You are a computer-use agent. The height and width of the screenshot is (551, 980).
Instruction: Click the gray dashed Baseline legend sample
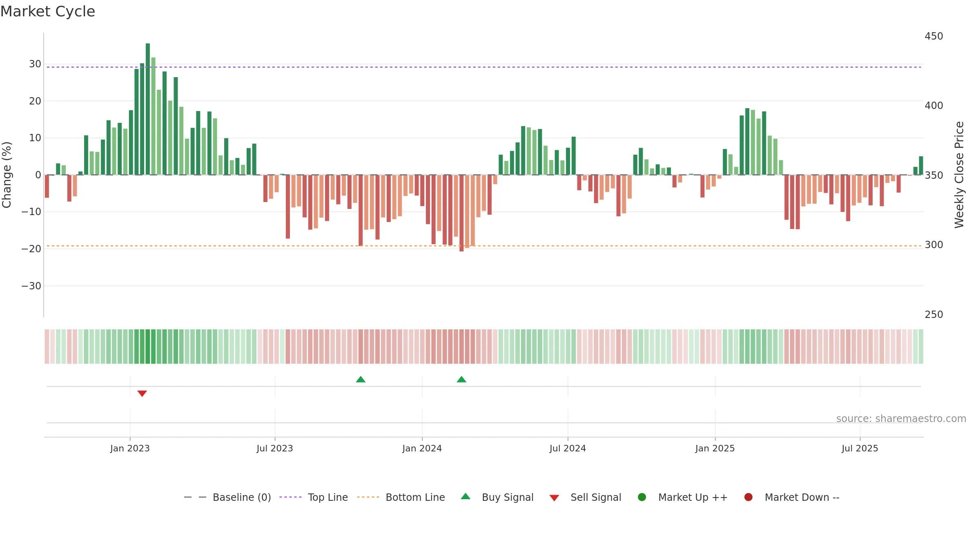[x=195, y=497]
